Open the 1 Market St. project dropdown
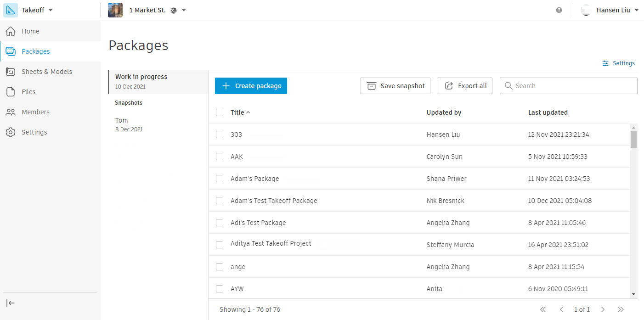Viewport: 644px width, 320px height. pyautogui.click(x=184, y=10)
